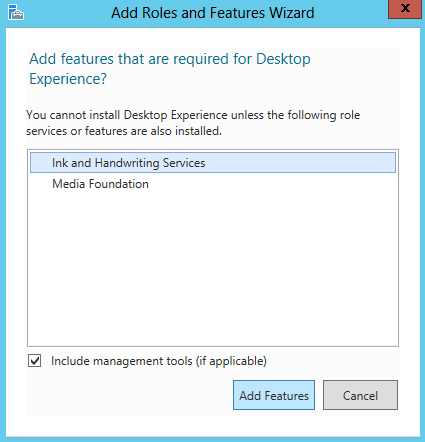Click title bar area right of title text
The width and height of the screenshot is (425, 442).
[x=350, y=13]
